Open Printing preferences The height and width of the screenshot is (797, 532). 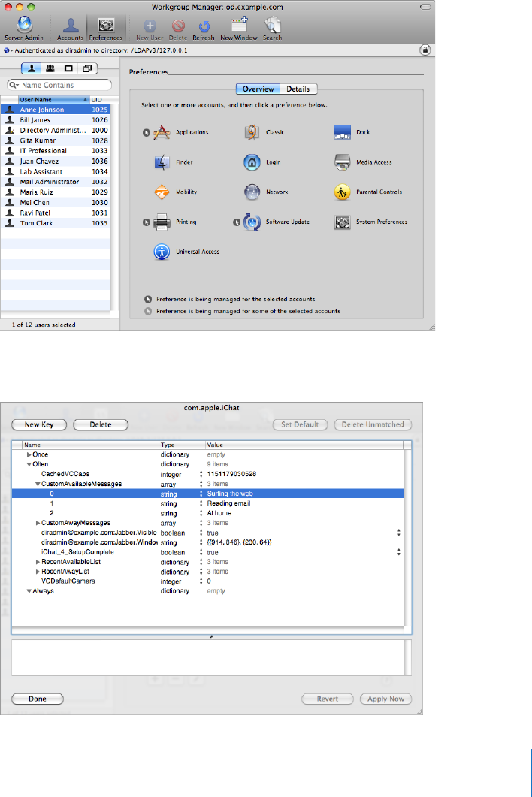(162, 222)
